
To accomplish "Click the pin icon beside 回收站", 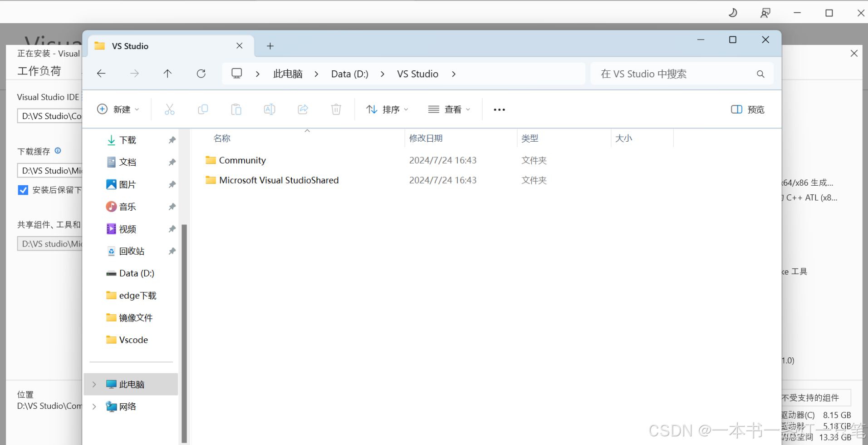I will [172, 251].
